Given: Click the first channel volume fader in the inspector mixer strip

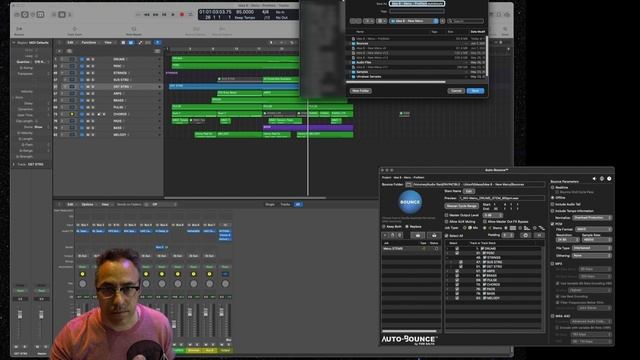Looking at the screenshot, I should click(x=20, y=315).
